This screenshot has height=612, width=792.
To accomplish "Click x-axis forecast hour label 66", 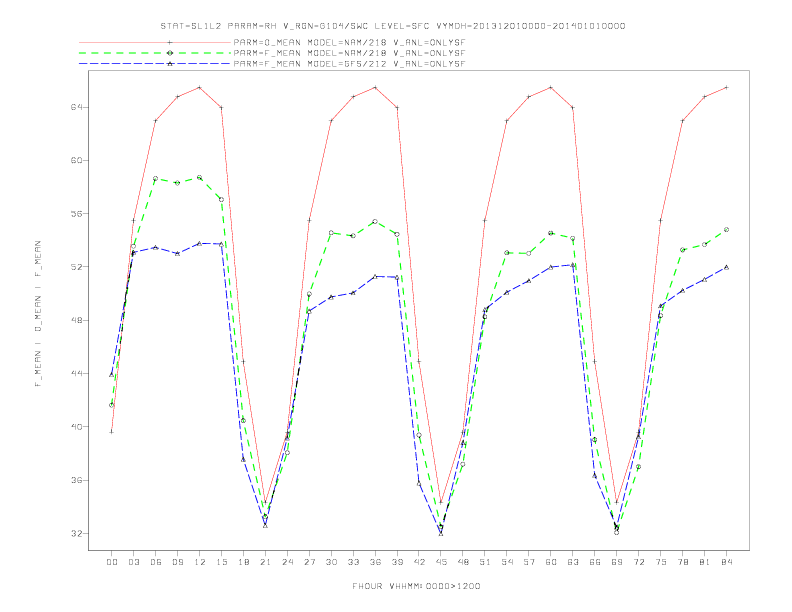I will coord(595,562).
